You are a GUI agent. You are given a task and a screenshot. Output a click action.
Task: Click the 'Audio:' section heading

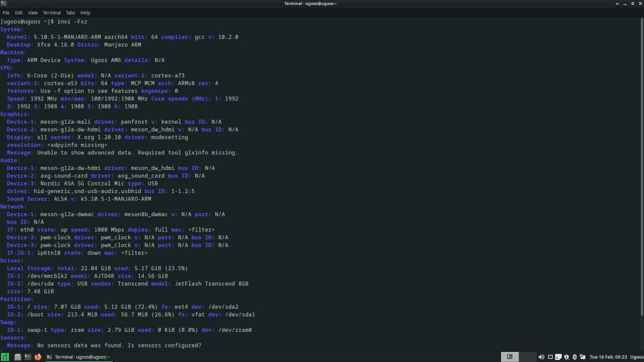tap(11, 160)
